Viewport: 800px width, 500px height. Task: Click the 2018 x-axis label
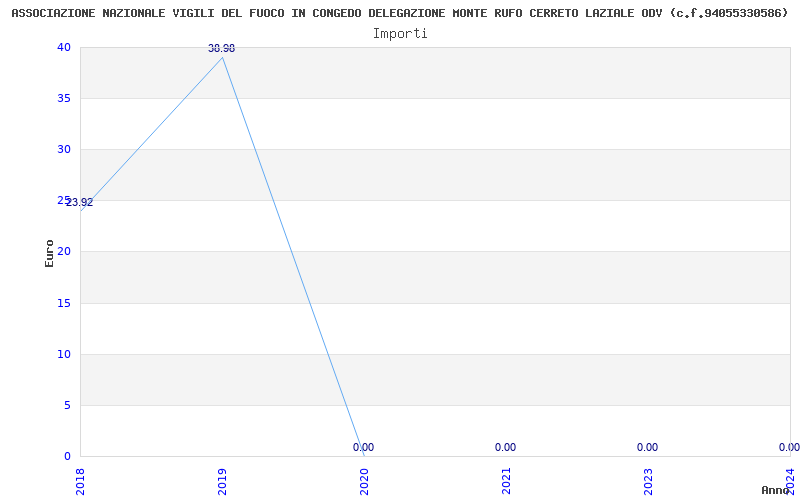(80, 482)
